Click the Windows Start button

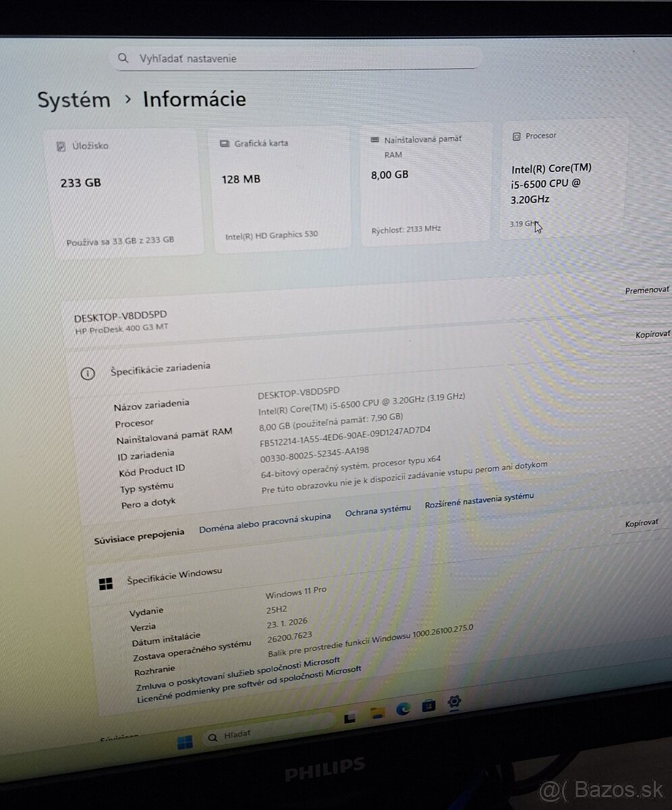[x=184, y=740]
